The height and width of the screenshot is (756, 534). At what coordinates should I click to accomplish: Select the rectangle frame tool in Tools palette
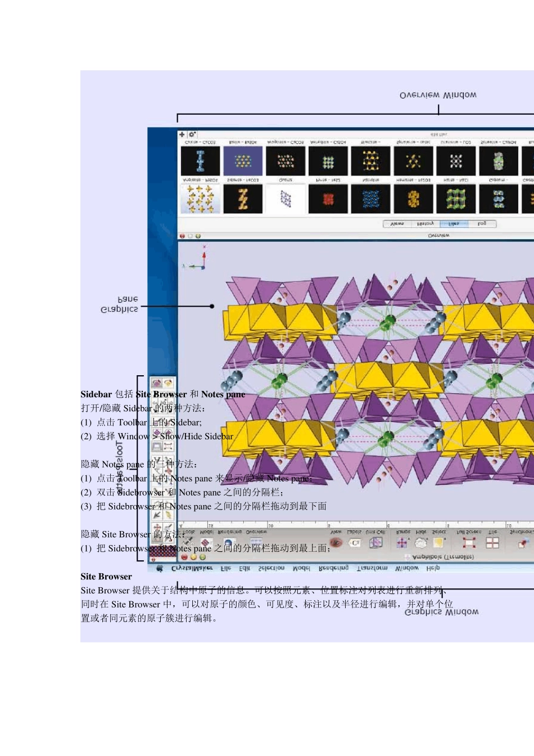[157, 446]
